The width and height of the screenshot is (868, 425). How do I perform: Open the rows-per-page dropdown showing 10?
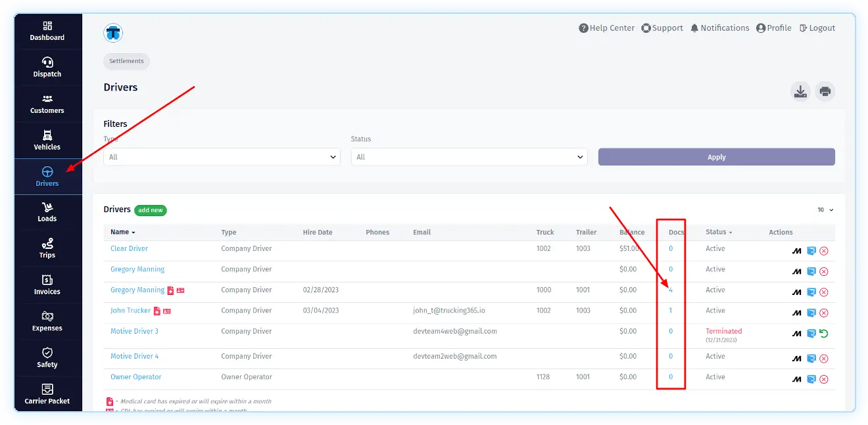click(x=825, y=210)
